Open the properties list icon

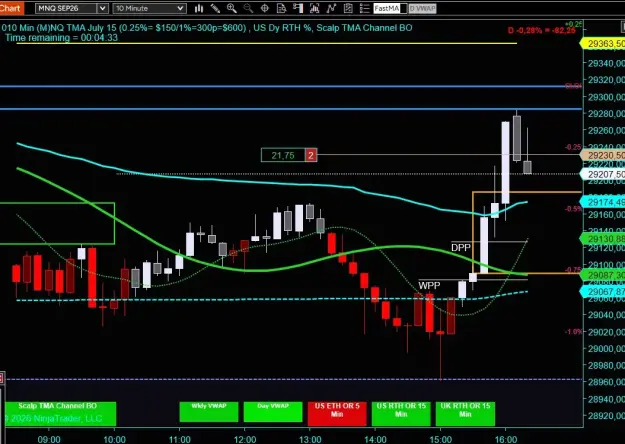(364, 8)
